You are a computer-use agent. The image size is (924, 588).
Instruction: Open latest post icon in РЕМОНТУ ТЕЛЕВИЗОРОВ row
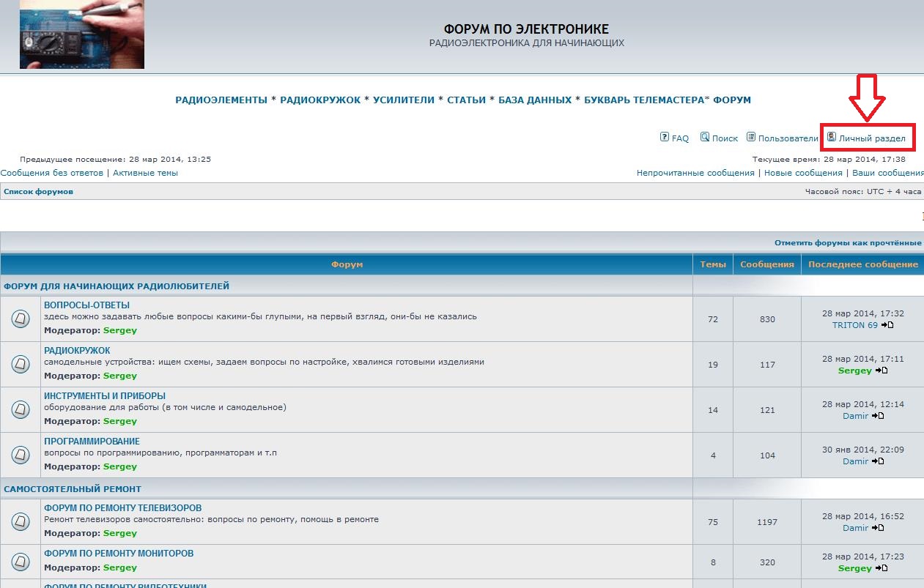tap(878, 528)
